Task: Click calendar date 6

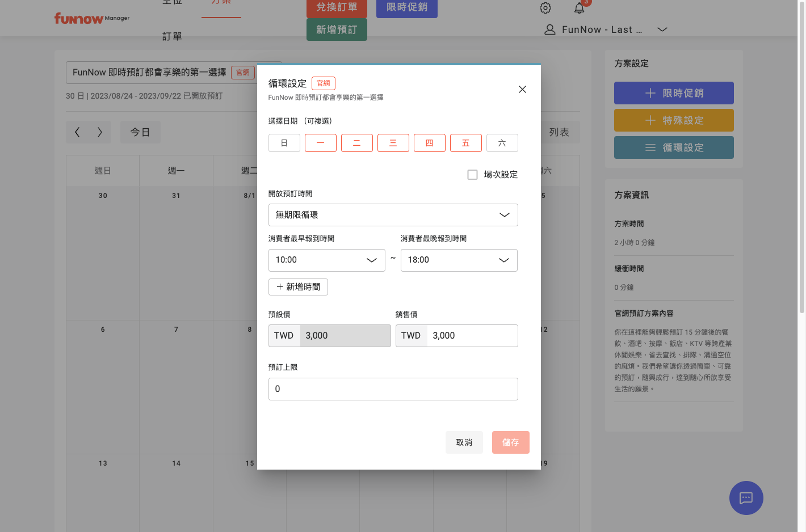Action: click(103, 330)
